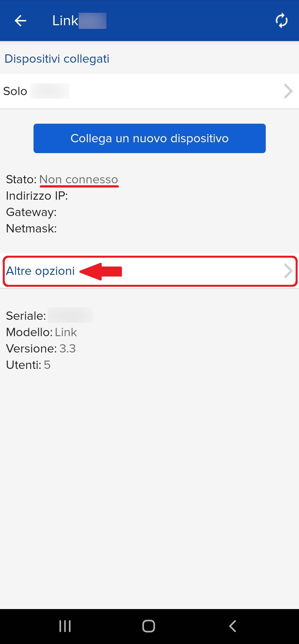Image resolution: width=299 pixels, height=644 pixels.
Task: Tap the Utenti 5 count line
Action: (x=28, y=365)
